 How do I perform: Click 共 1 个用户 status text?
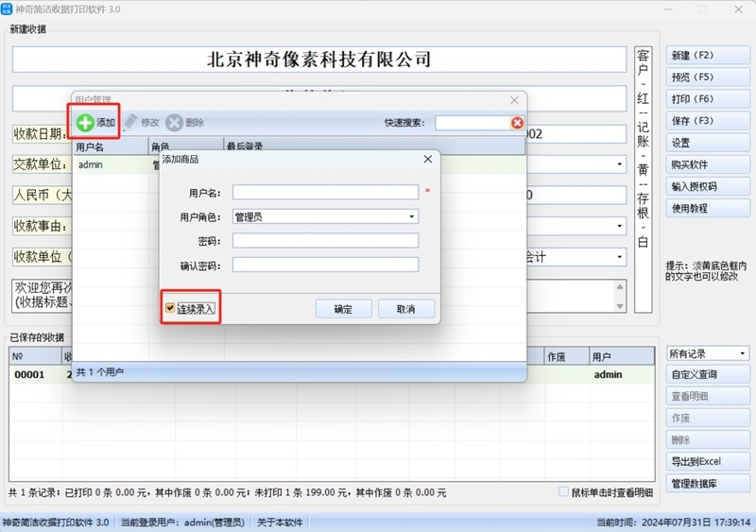coord(100,372)
